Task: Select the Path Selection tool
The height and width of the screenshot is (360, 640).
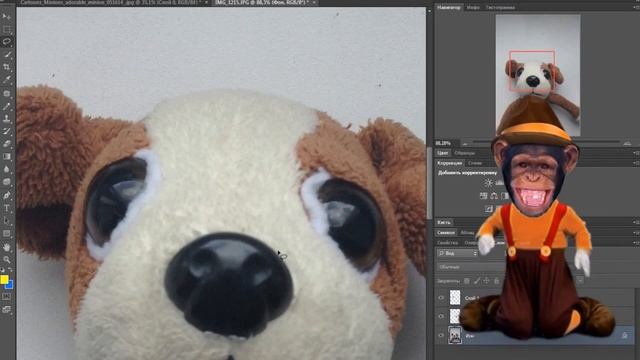Action: tap(7, 221)
